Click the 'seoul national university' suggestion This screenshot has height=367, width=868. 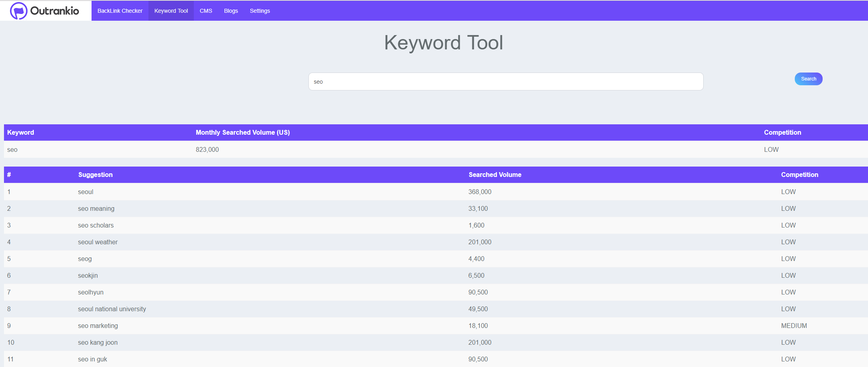point(112,309)
